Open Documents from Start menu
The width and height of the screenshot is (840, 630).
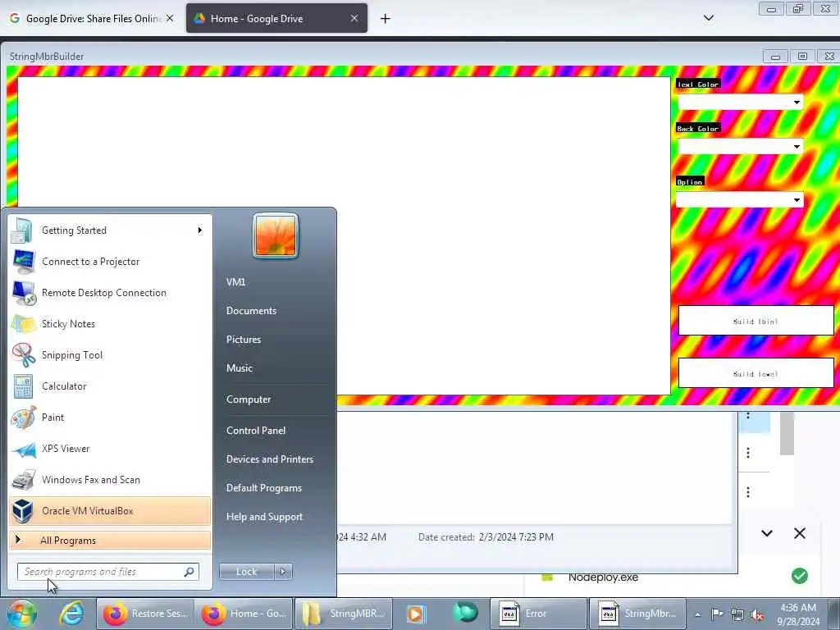[x=251, y=311]
